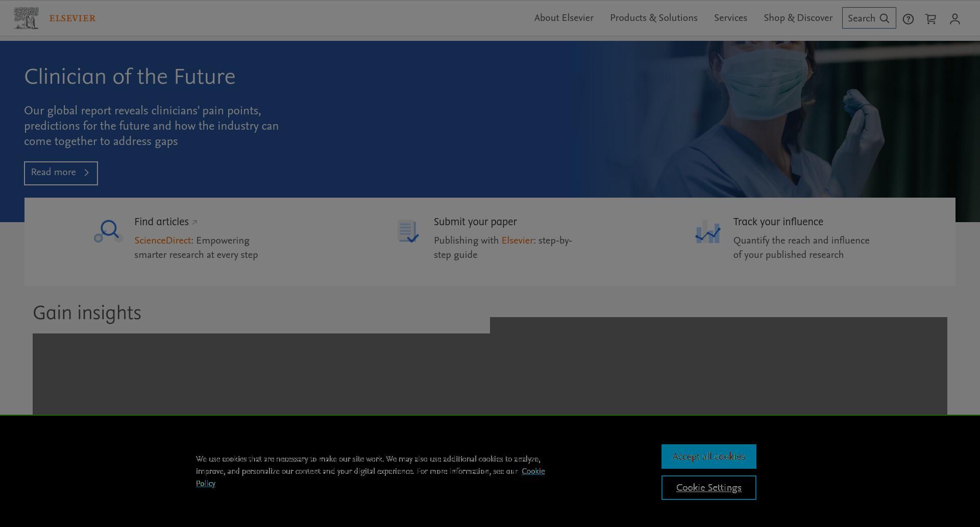
Task: Click the Elsevier wordmark in the header
Action: point(72,18)
